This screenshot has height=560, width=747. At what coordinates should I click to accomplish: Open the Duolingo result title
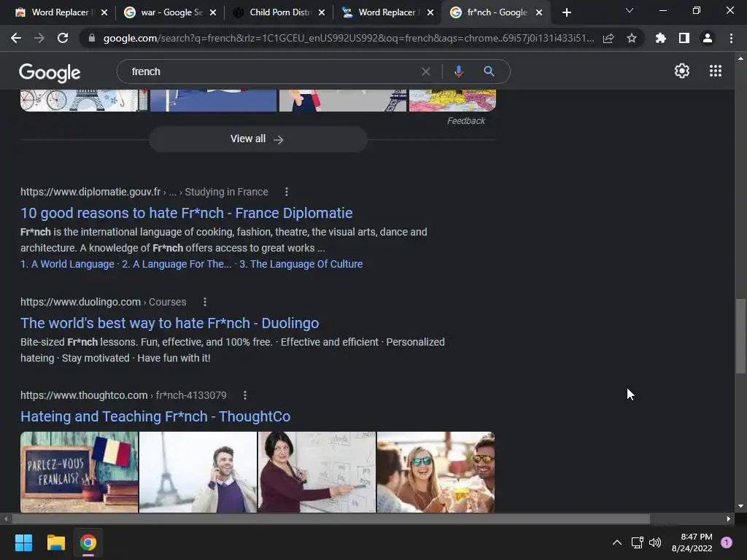coord(169,323)
